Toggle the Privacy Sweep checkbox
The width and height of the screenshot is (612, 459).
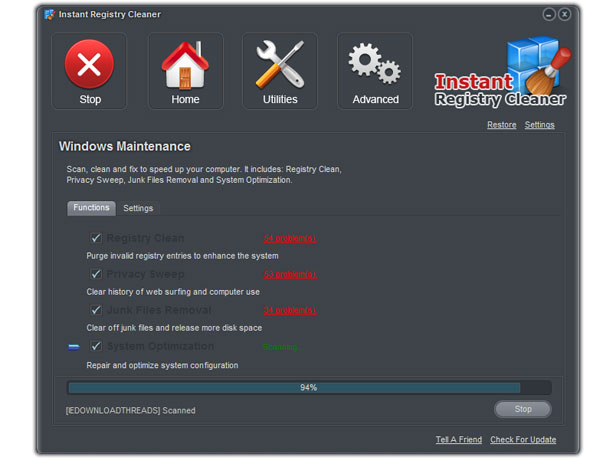tap(96, 274)
